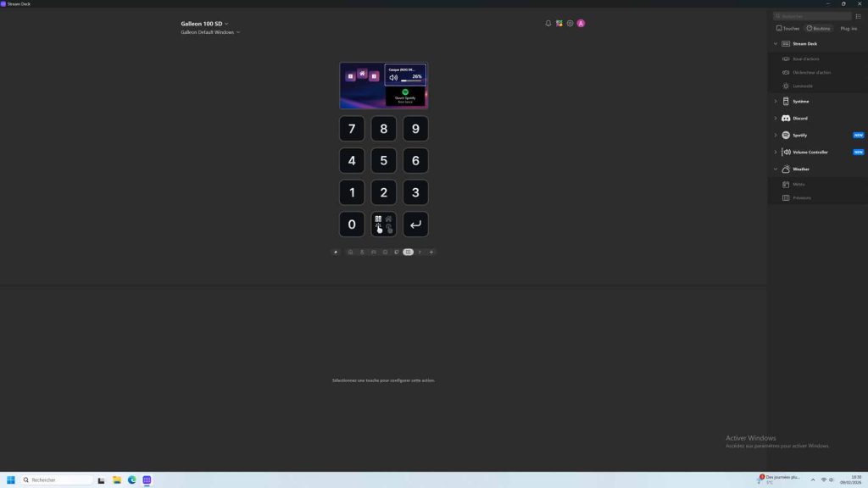This screenshot has width=868, height=488.
Task: Click the plus icon to add a page
Action: point(431,252)
